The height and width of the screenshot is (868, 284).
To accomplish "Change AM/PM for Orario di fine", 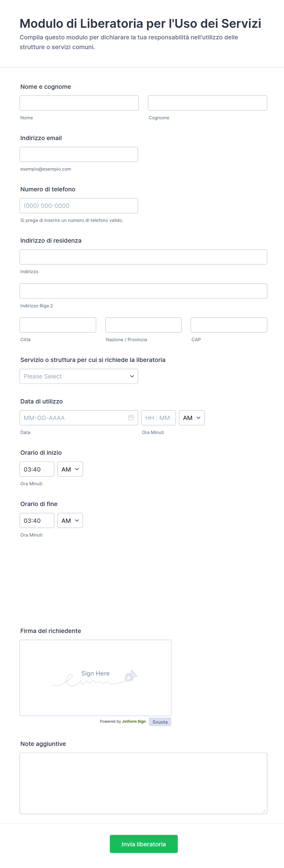I will (x=70, y=520).
